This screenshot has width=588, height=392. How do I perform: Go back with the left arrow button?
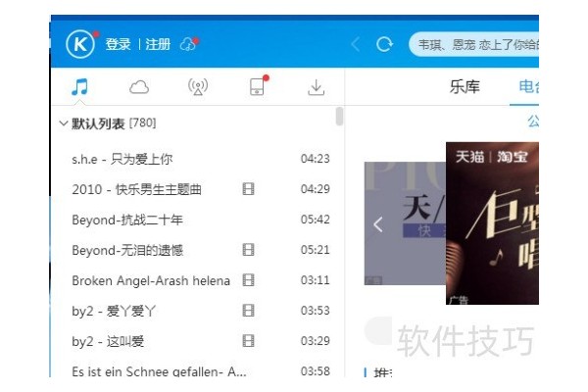coord(356,44)
